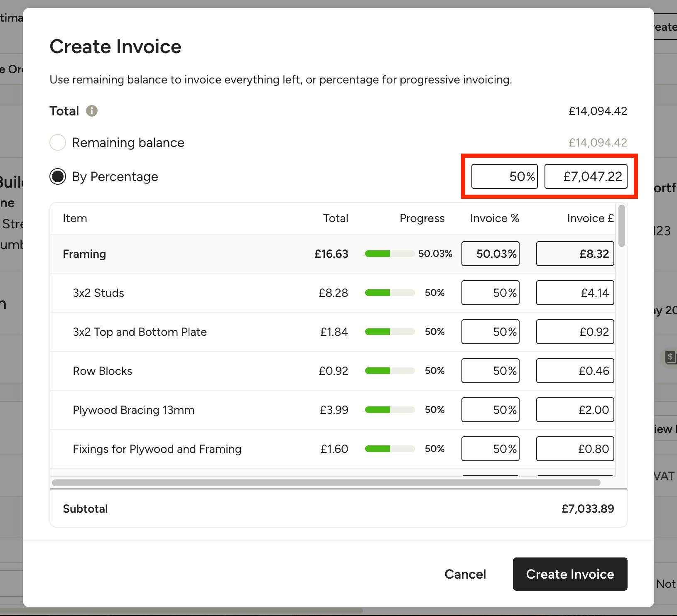Click the Fixings for Plywood progress bar
This screenshot has height=616, width=677.
pos(390,449)
